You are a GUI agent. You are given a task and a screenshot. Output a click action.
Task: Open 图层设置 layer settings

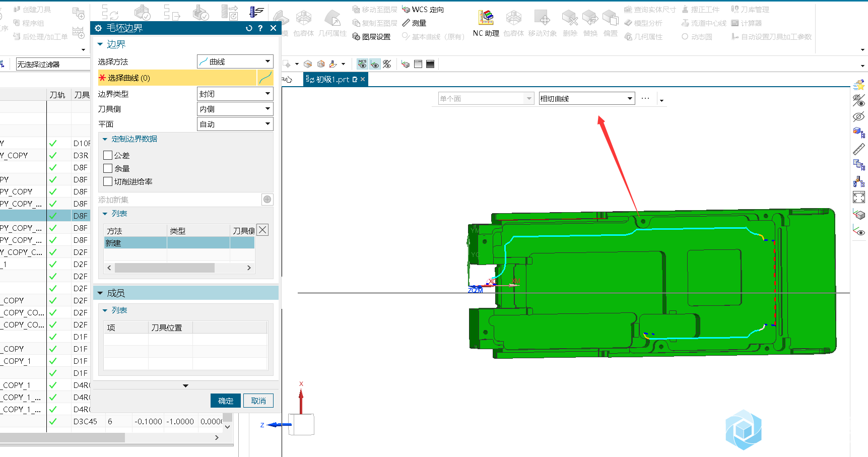tap(371, 37)
